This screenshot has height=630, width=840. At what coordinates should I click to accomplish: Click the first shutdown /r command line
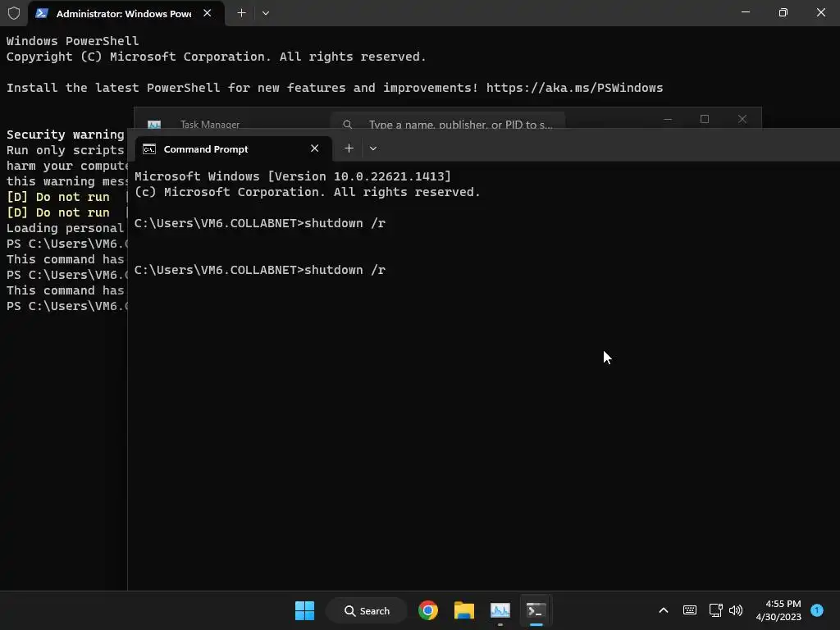tap(260, 223)
